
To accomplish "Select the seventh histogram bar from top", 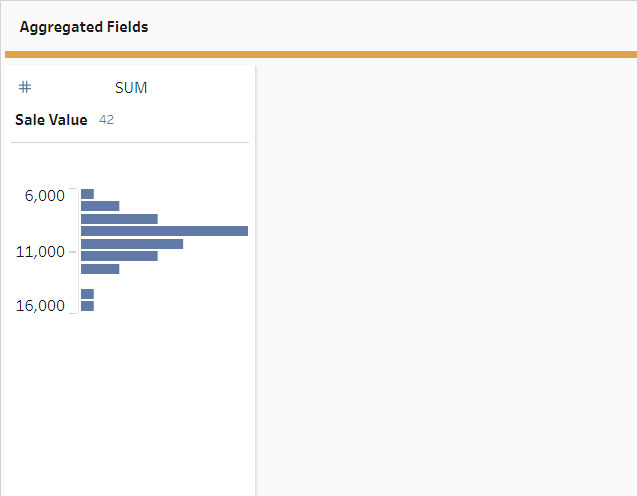I will [100, 269].
